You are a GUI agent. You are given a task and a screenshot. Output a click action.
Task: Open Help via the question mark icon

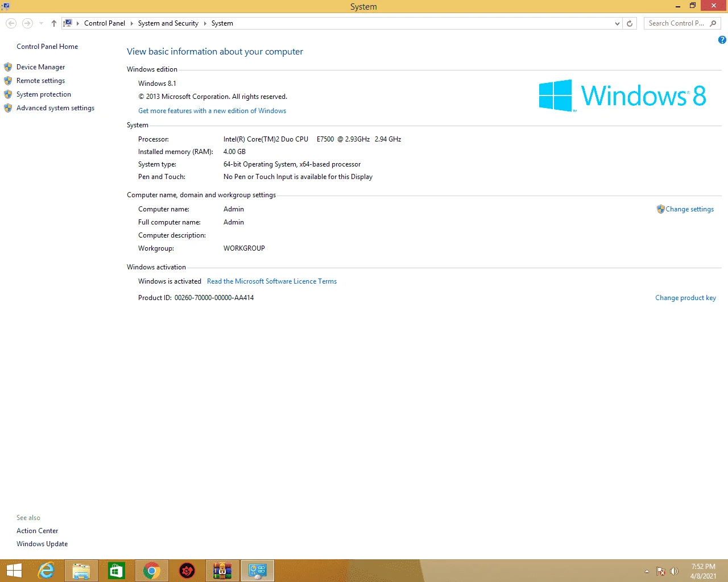(722, 40)
